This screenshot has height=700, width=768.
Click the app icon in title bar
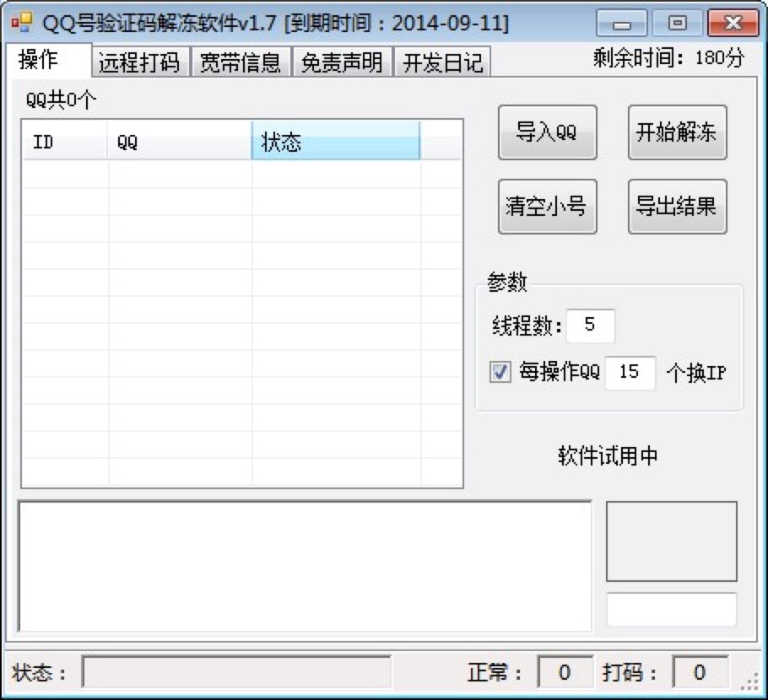click(22, 23)
